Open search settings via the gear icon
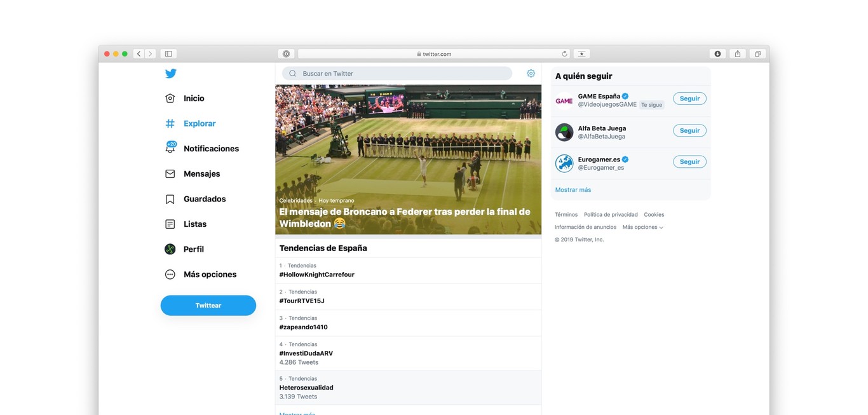This screenshot has height=415, width=868. [x=531, y=73]
